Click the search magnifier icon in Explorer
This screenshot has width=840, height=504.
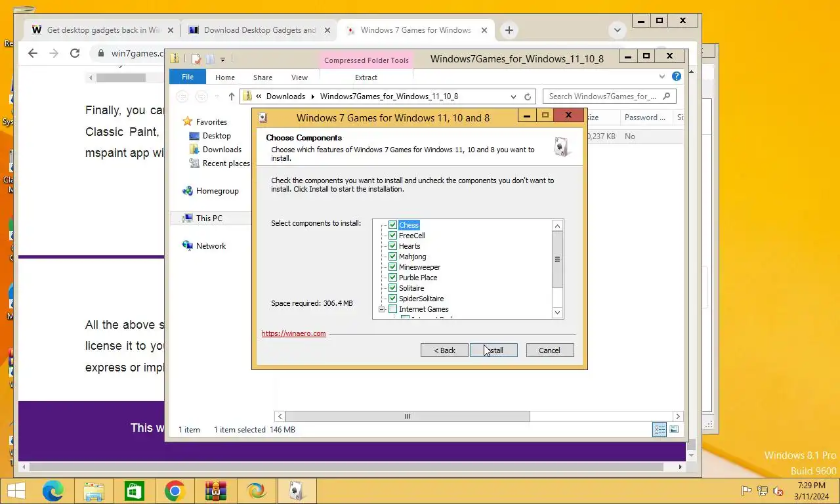667,96
